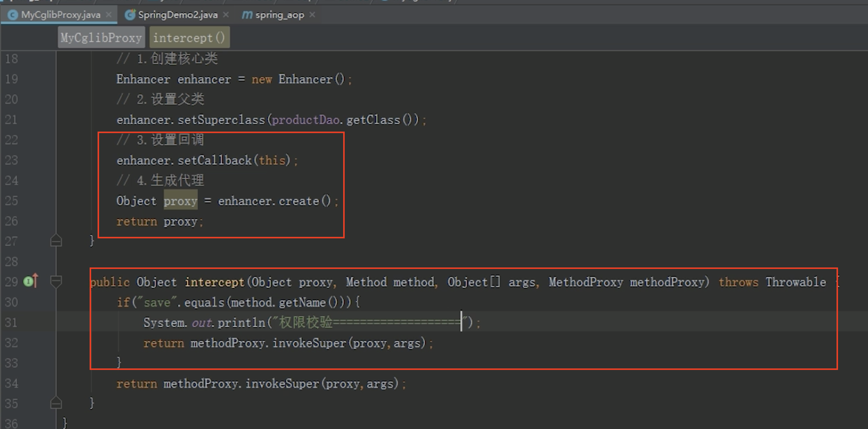Click 'return proxy;' on line 26
This screenshot has width=868, height=429.
(160, 222)
